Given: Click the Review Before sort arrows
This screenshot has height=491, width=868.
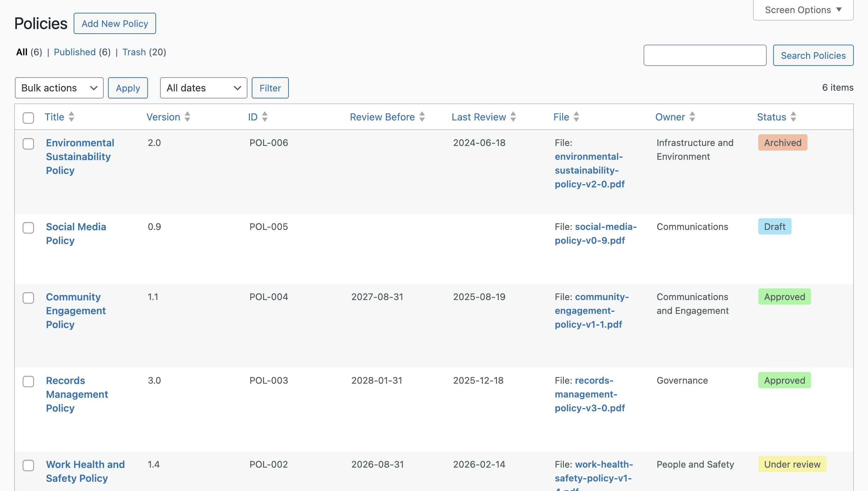Looking at the screenshot, I should click(x=422, y=117).
